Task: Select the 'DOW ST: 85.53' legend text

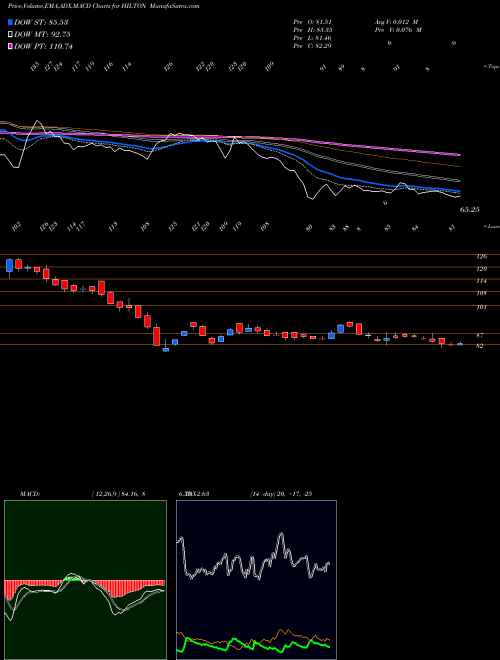Action: pyautogui.click(x=41, y=22)
